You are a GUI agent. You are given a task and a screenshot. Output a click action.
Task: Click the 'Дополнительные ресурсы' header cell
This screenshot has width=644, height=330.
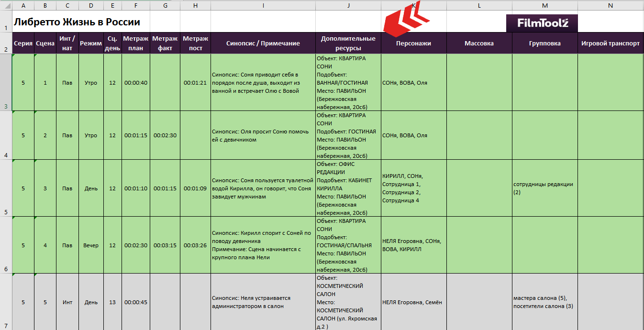[x=348, y=43]
